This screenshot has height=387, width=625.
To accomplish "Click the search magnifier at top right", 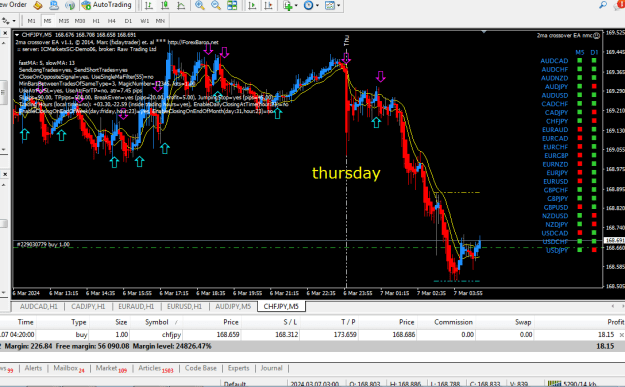I will [603, 5].
